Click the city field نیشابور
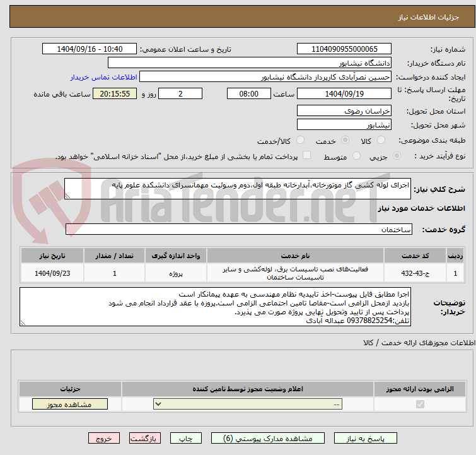 [x=344, y=124]
